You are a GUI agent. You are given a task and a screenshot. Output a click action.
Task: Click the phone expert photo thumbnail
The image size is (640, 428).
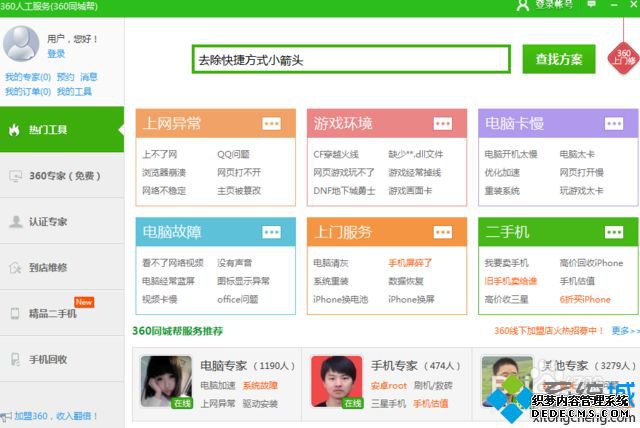(337, 381)
